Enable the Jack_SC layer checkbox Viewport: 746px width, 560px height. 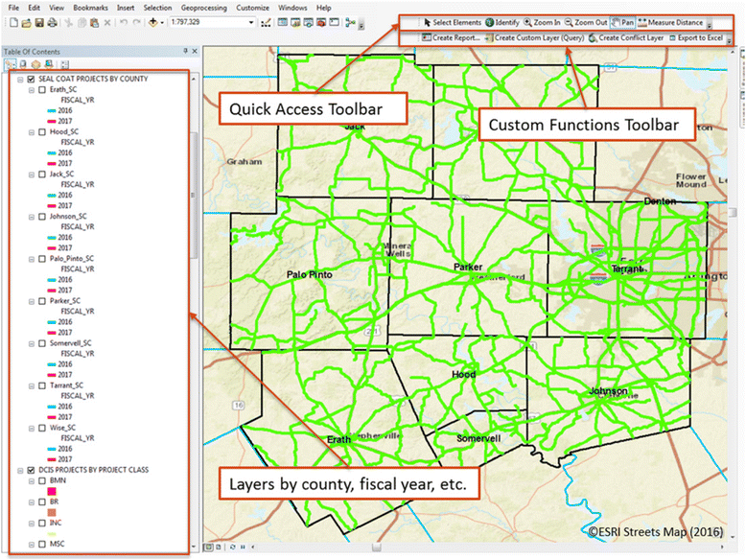[x=42, y=175]
